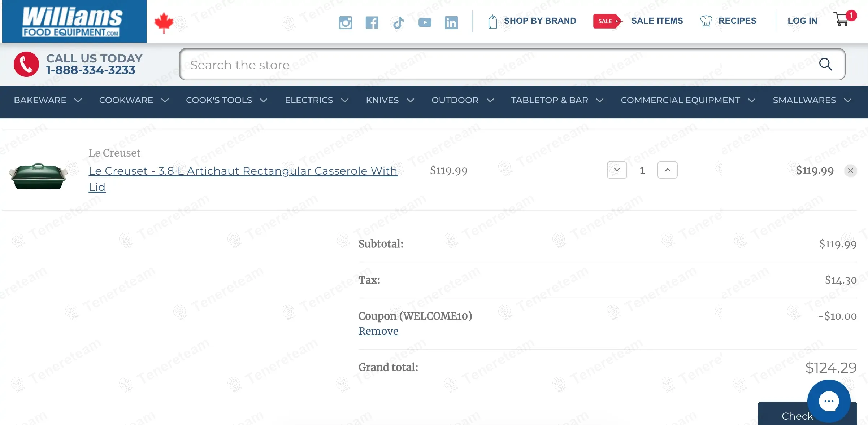The height and width of the screenshot is (425, 868).
Task: Go to RECIPES page
Action: point(737,21)
